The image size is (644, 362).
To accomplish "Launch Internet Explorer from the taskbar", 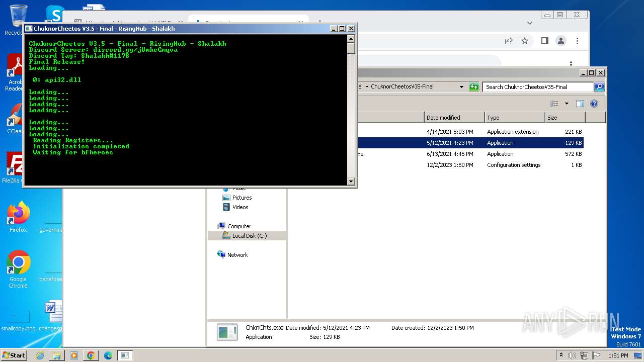I will coord(40,355).
